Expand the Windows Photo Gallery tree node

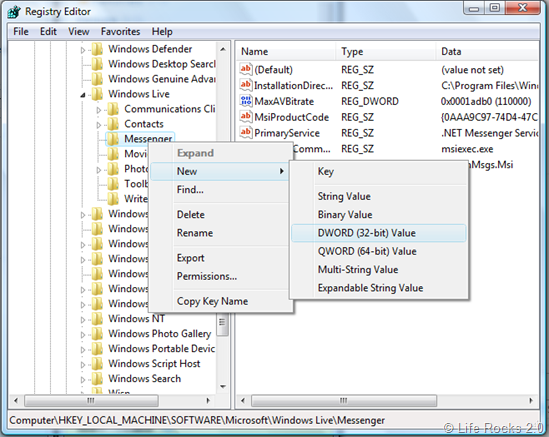click(83, 335)
